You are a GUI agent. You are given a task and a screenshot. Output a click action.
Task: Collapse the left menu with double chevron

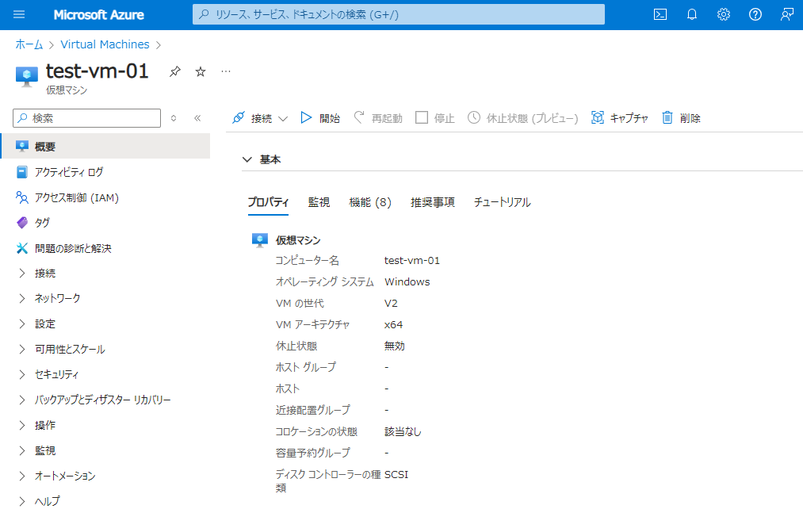pyautogui.click(x=197, y=118)
